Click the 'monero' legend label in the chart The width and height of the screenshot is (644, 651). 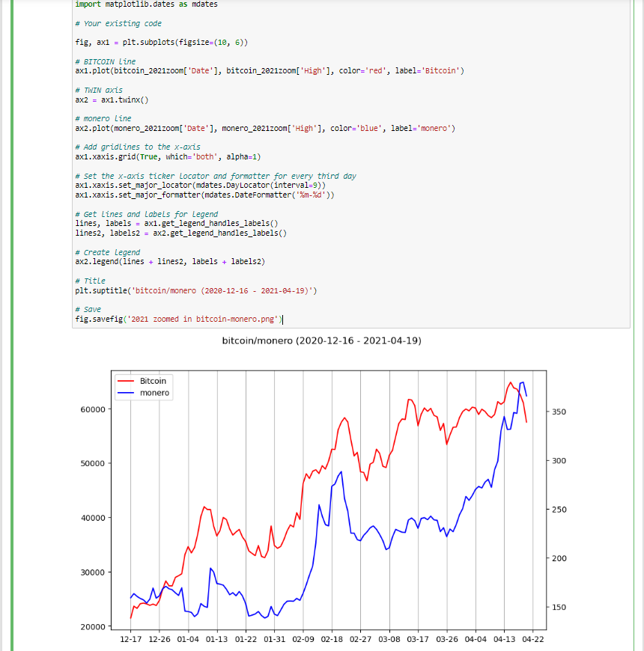pyautogui.click(x=154, y=393)
